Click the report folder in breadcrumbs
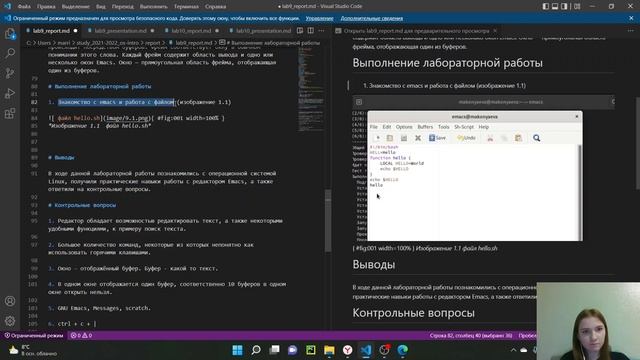This screenshot has height=360, width=640. (x=153, y=42)
